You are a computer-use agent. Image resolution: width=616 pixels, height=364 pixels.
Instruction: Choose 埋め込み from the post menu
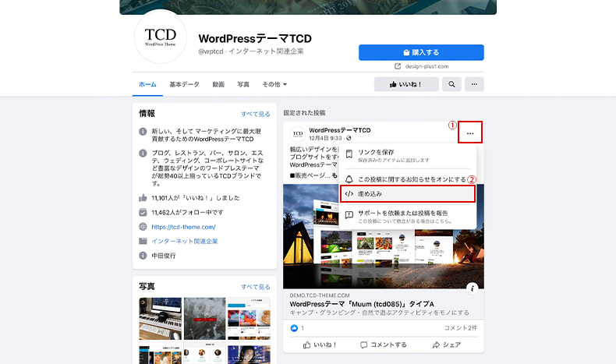[x=408, y=194]
